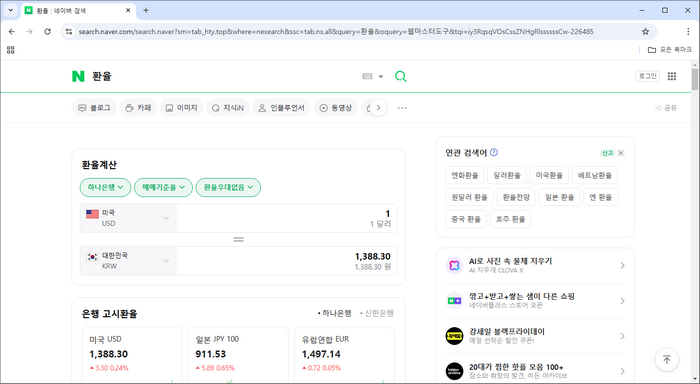Open the Naver apps grid icon
This screenshot has width=700, height=384.
pos(672,76)
